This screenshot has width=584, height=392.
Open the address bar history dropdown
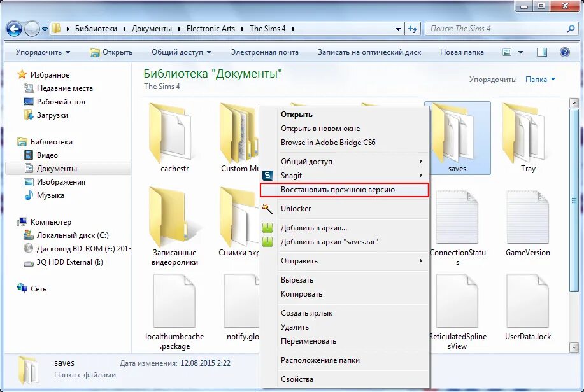tap(398, 29)
